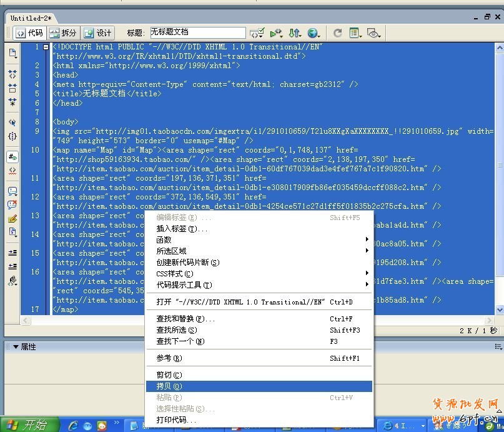This screenshot has width=504, height=432.
Task: Click the Windows 开始 start button
Action: (x=27, y=425)
